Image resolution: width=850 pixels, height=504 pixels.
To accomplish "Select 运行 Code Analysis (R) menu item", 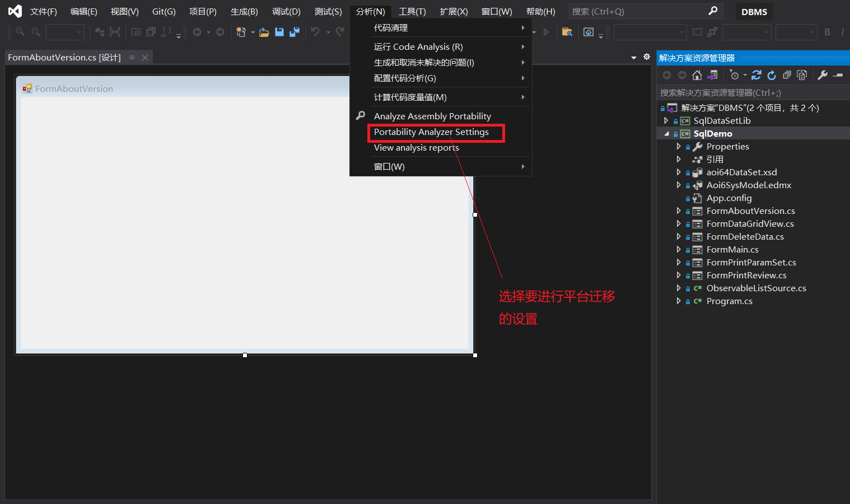I will coord(441,46).
